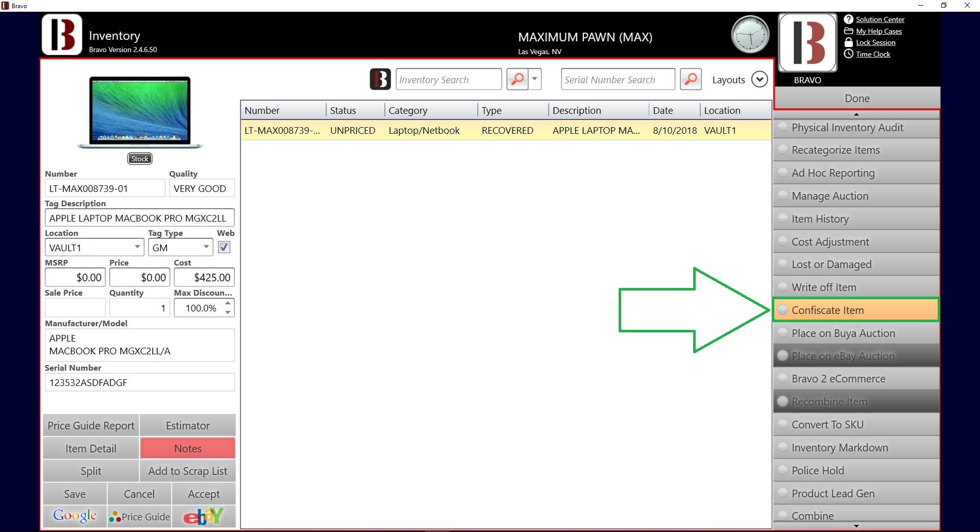Select Inventory Markdown option
980x532 pixels.
(856, 448)
